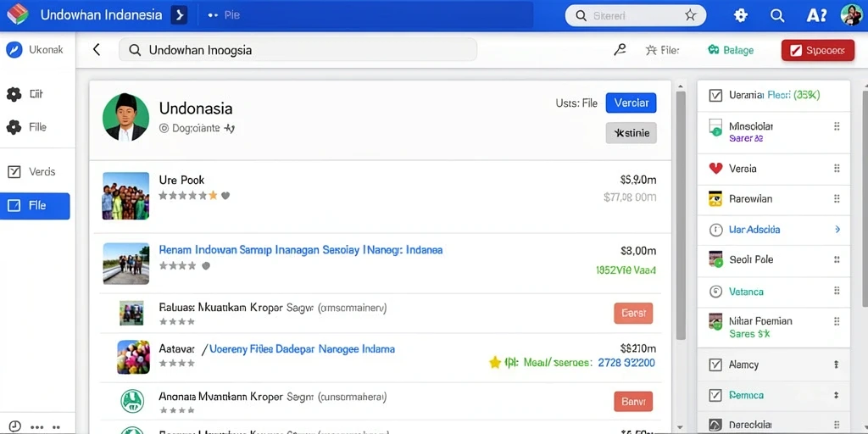This screenshot has height=434, width=868.
Task: Click the main list vertical scrollbar
Action: tap(681, 216)
